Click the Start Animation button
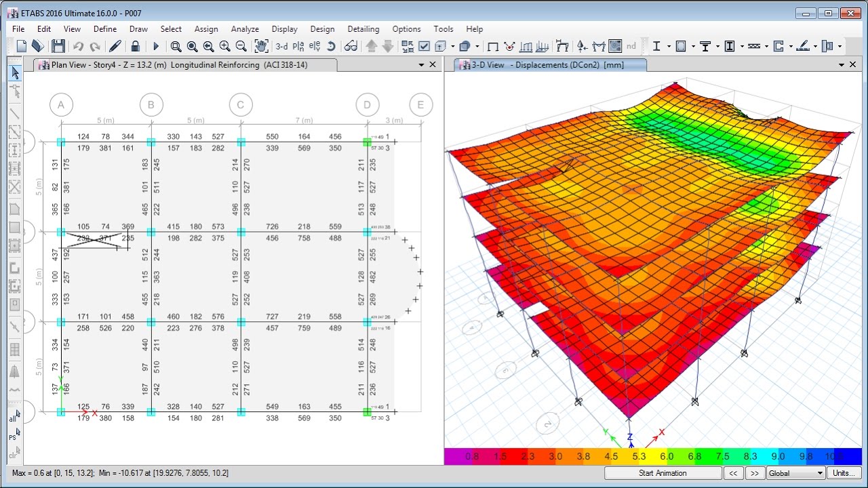The image size is (868, 488). pos(663,473)
